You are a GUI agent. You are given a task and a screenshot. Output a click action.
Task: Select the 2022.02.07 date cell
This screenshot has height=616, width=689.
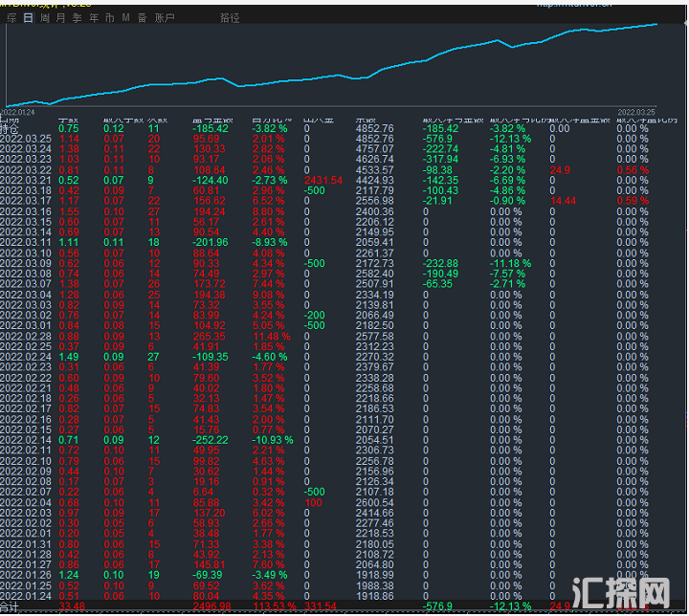(x=26, y=492)
